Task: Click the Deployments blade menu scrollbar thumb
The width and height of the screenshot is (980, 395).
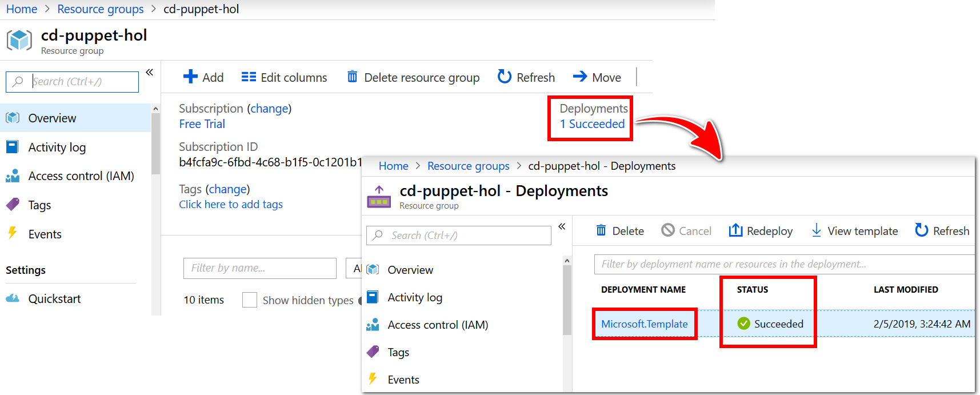Action: pos(567,300)
